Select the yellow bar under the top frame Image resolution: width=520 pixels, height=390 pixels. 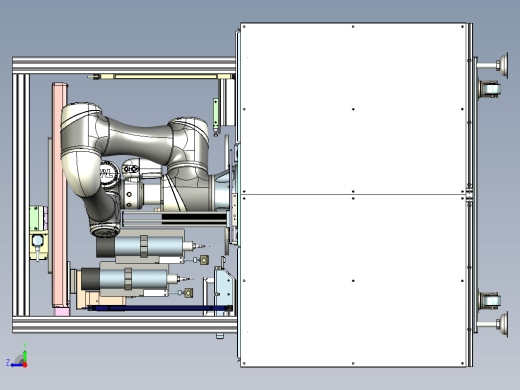click(x=166, y=77)
